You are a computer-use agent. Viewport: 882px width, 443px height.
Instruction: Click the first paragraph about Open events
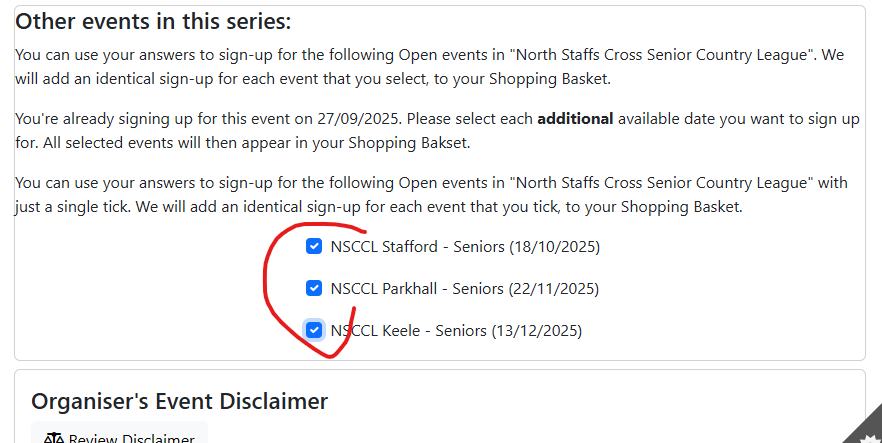pyautogui.click(x=430, y=67)
